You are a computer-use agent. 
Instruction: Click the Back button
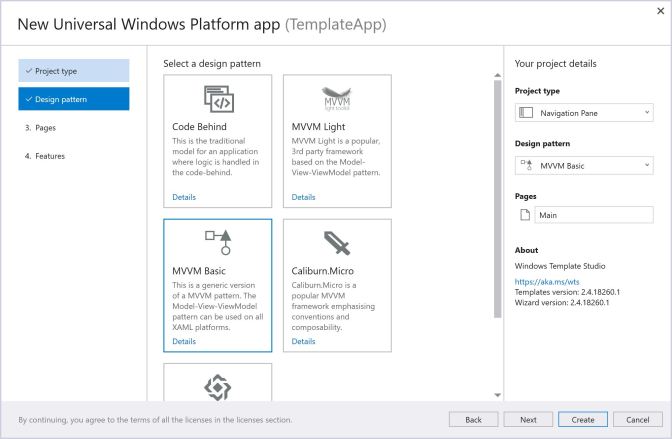[x=474, y=420]
